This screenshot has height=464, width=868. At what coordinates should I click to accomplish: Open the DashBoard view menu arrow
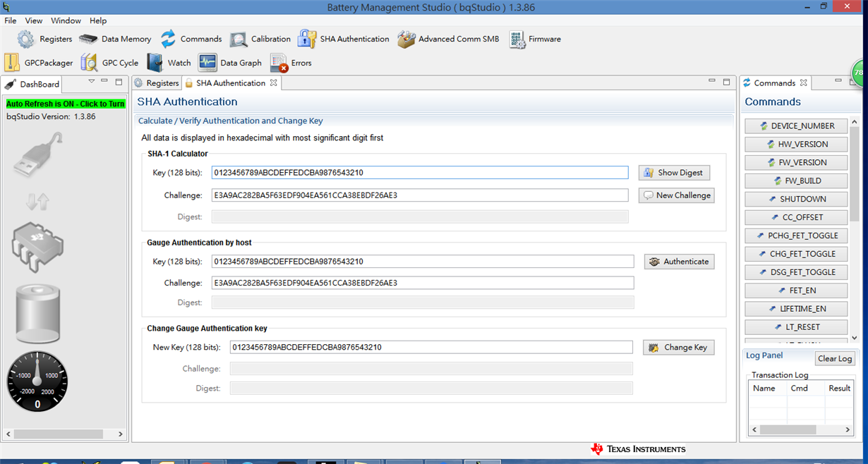click(91, 82)
